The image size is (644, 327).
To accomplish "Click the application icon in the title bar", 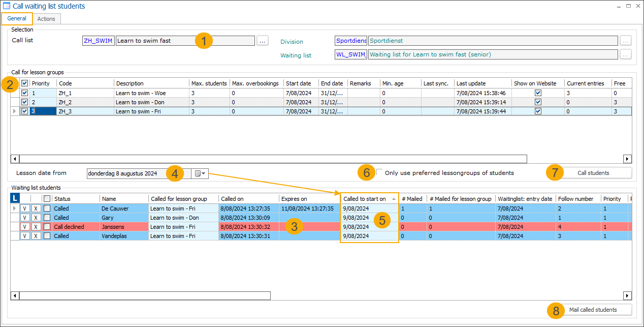I will [6, 5].
